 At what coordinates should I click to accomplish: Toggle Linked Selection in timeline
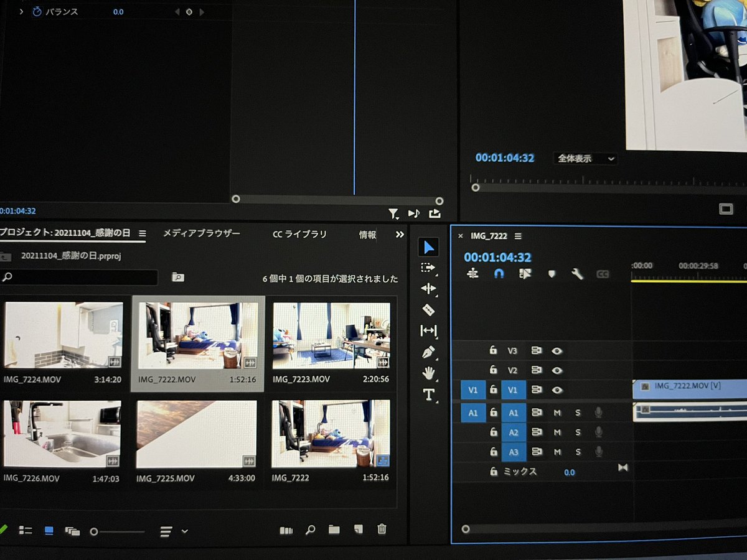click(525, 274)
